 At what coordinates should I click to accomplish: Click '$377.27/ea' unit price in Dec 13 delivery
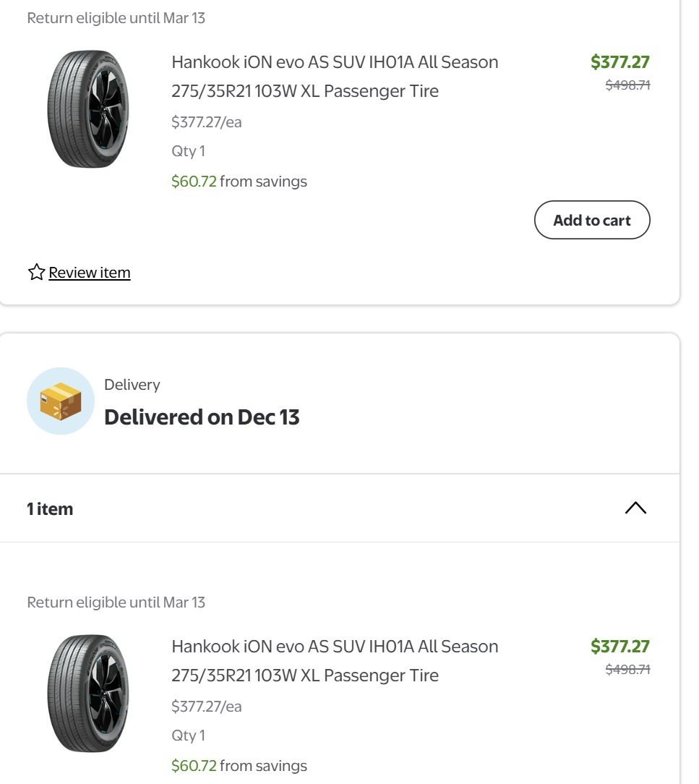207,707
